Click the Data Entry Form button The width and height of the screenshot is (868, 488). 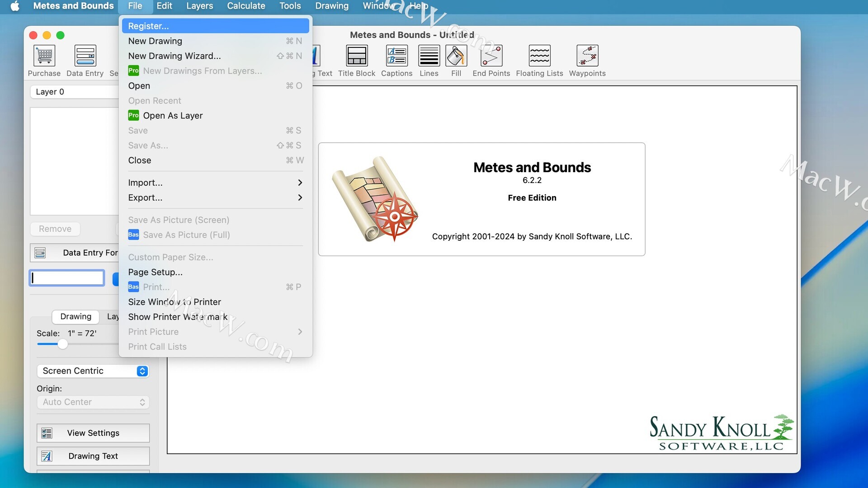pos(75,253)
